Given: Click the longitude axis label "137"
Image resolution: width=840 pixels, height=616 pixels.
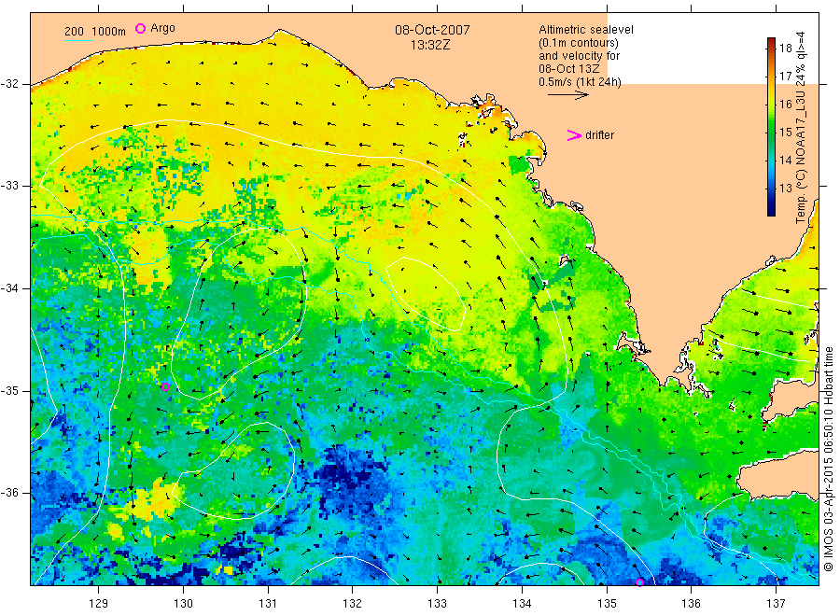Looking at the screenshot, I should [x=776, y=604].
